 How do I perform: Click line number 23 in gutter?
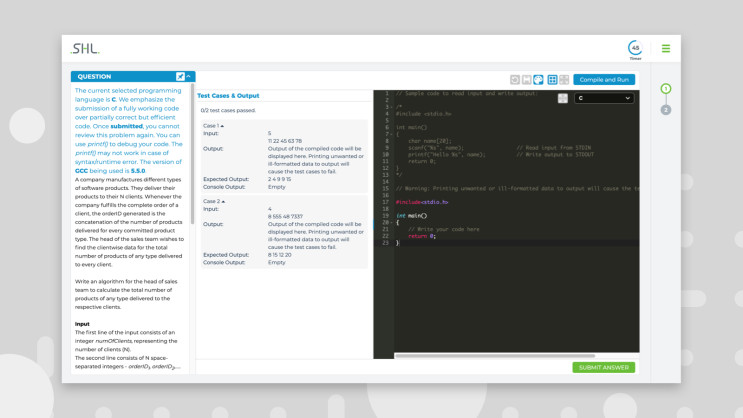click(385, 243)
